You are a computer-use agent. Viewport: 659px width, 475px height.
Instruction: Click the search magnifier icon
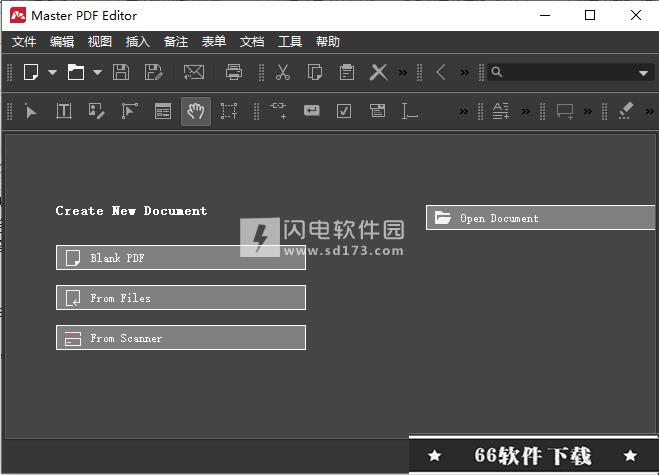click(496, 72)
